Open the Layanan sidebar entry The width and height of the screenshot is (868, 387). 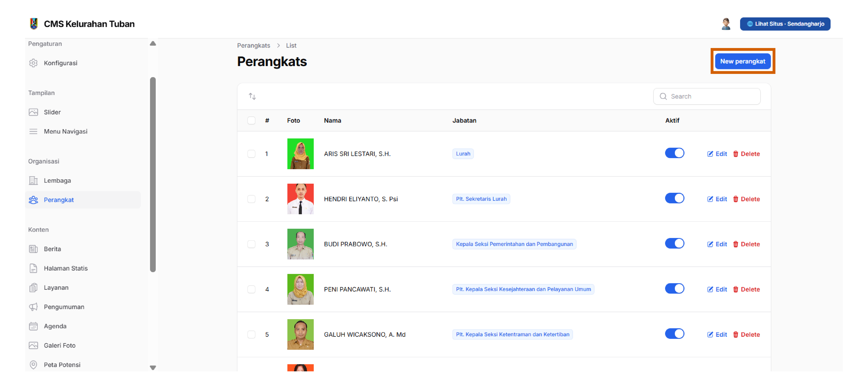coord(83,288)
